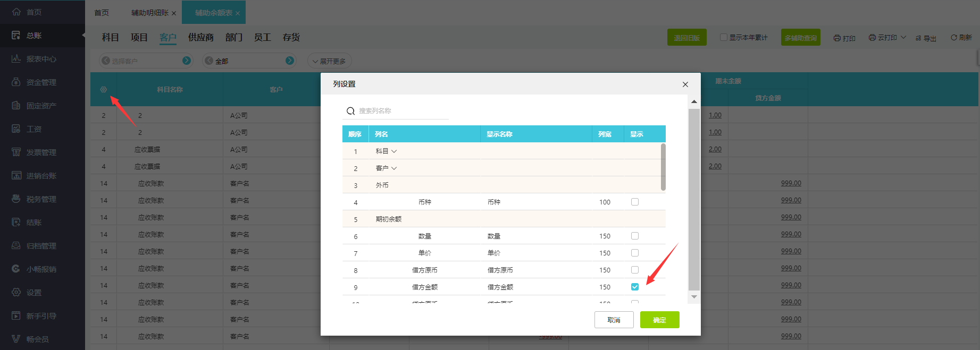Image resolution: width=980 pixels, height=350 pixels.
Task: Select the 发票管理 sidebar icon
Action: tap(16, 152)
